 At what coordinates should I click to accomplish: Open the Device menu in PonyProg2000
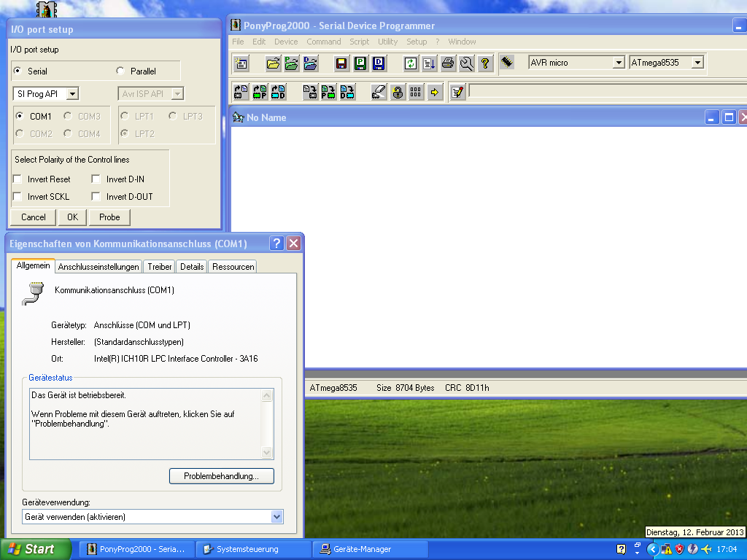286,42
